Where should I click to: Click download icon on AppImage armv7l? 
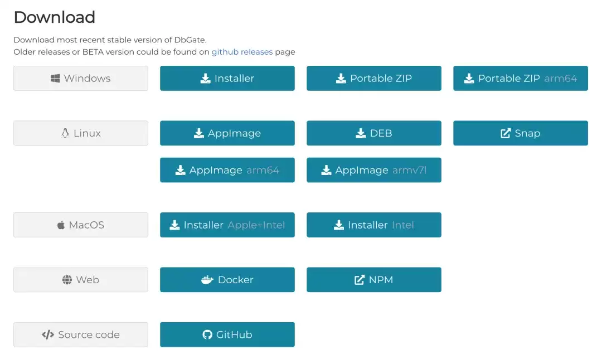[x=326, y=170]
